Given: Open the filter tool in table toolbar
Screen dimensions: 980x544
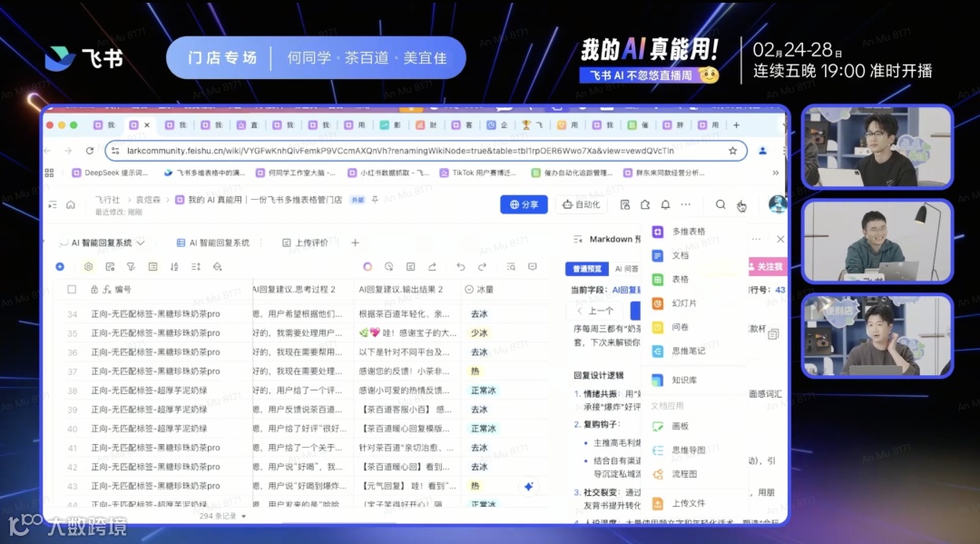Looking at the screenshot, I should pos(131,267).
